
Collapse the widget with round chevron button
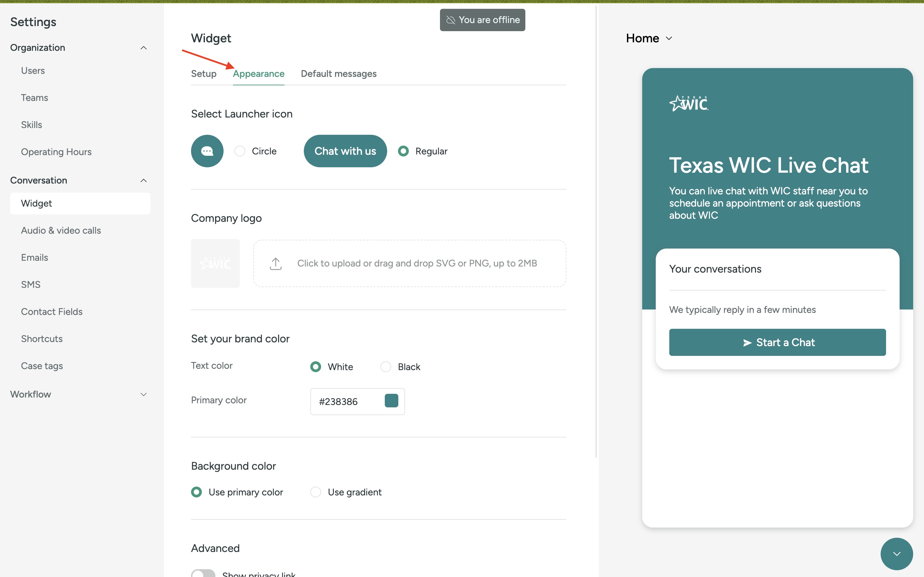tap(896, 553)
